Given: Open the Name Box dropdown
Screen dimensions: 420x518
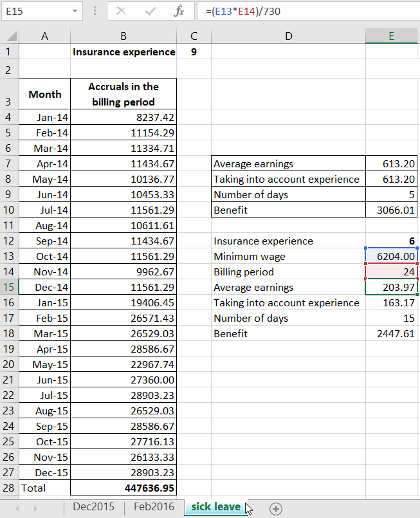Looking at the screenshot, I should tap(74, 11).
